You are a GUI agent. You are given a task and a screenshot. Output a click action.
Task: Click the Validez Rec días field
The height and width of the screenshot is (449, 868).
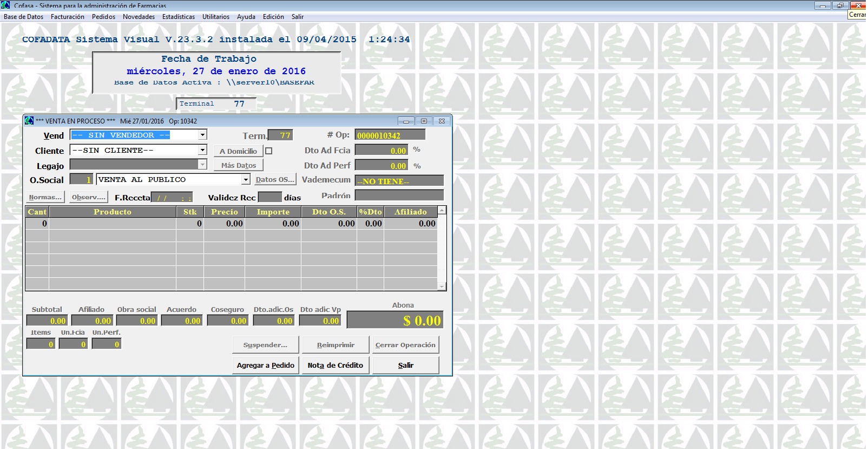[270, 197]
